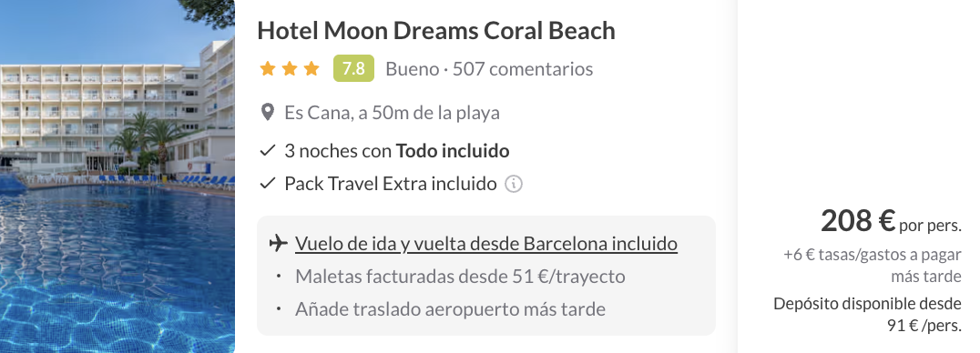Click the 507 comentarios reviews text
Screen dimensions: 980x353
[523, 69]
